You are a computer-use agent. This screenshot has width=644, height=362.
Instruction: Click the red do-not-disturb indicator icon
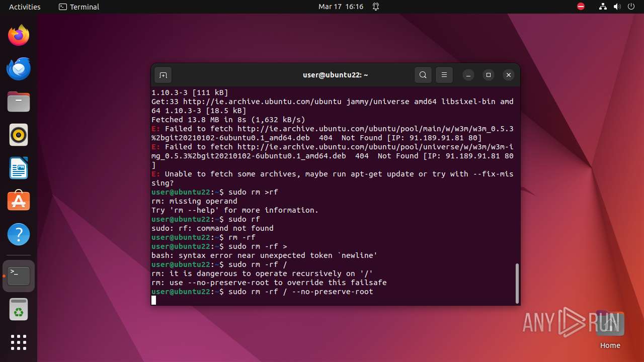[x=581, y=7]
